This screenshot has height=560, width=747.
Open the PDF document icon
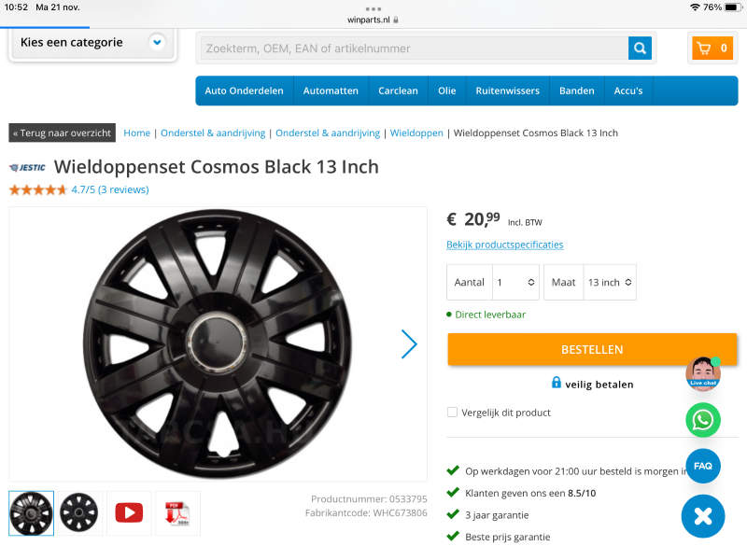tap(177, 513)
